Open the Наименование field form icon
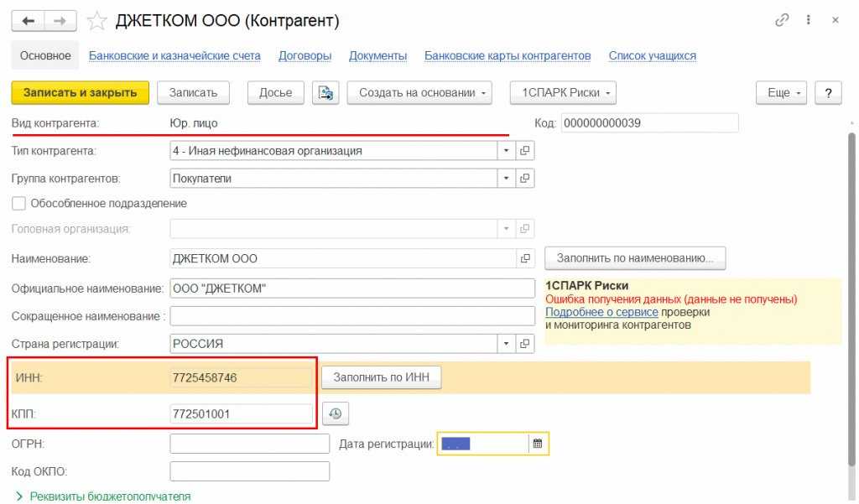Screen dimensions: 859x504 526,258
